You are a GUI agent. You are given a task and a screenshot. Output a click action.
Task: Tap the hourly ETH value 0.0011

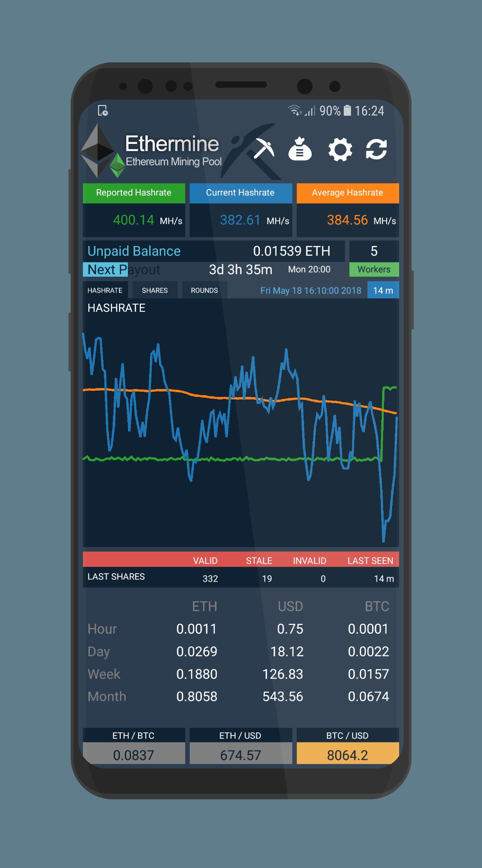tap(197, 629)
